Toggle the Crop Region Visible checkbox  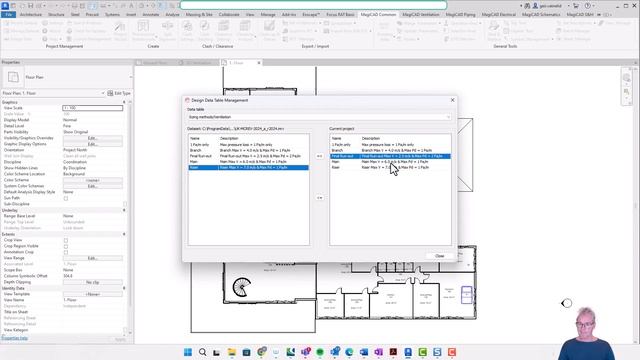tap(66, 246)
